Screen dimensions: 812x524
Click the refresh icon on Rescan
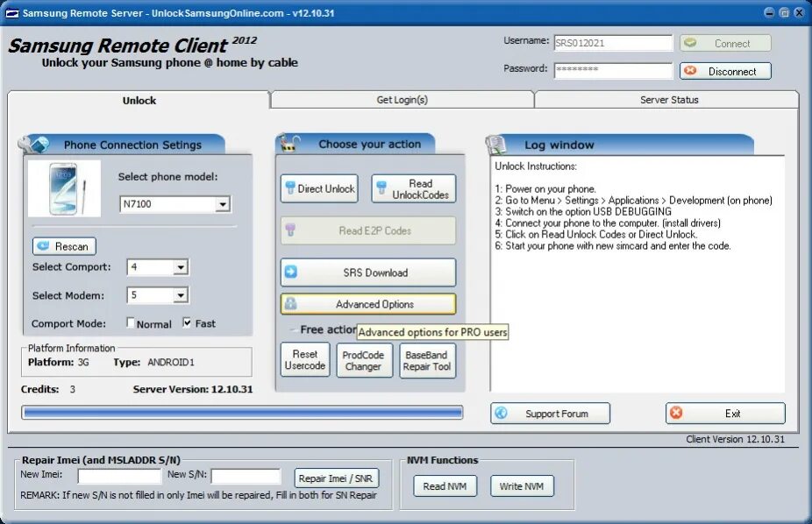tap(43, 245)
